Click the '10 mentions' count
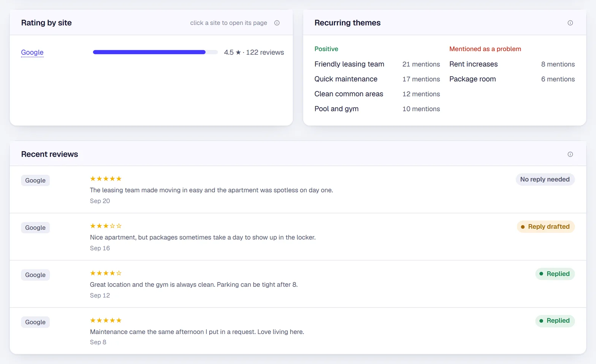This screenshot has height=364, width=596. (421, 109)
